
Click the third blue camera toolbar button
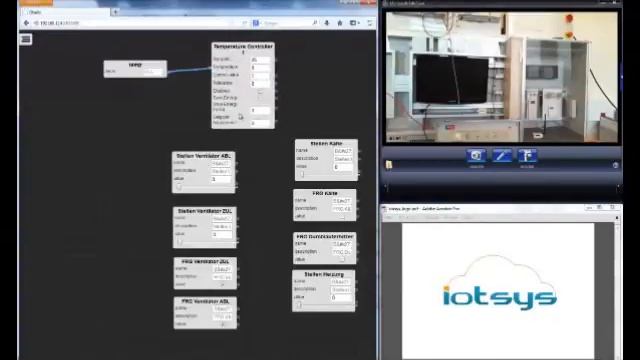[527, 156]
